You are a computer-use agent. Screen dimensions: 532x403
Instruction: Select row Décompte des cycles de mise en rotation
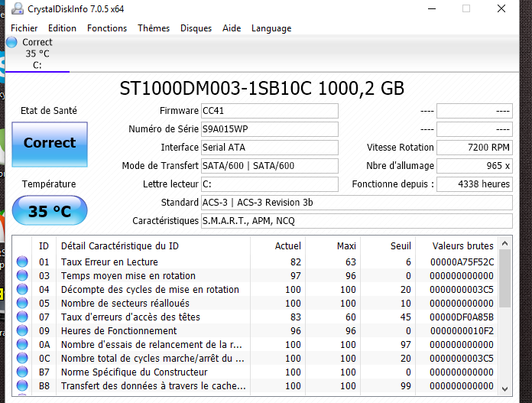pos(256,289)
